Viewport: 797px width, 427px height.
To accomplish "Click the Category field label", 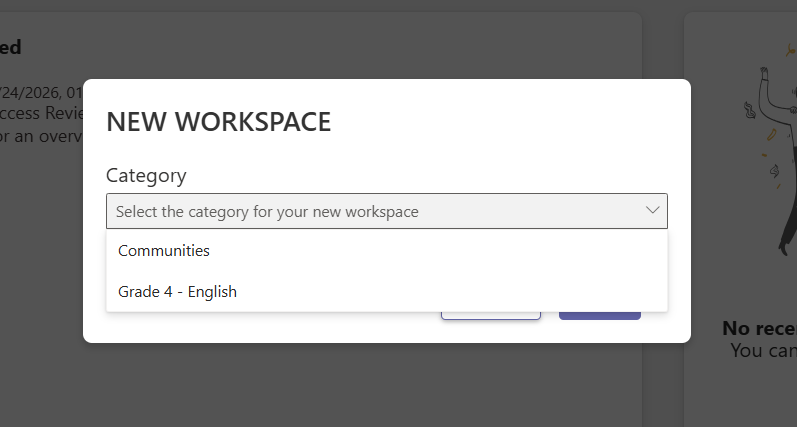I will tap(146, 175).
